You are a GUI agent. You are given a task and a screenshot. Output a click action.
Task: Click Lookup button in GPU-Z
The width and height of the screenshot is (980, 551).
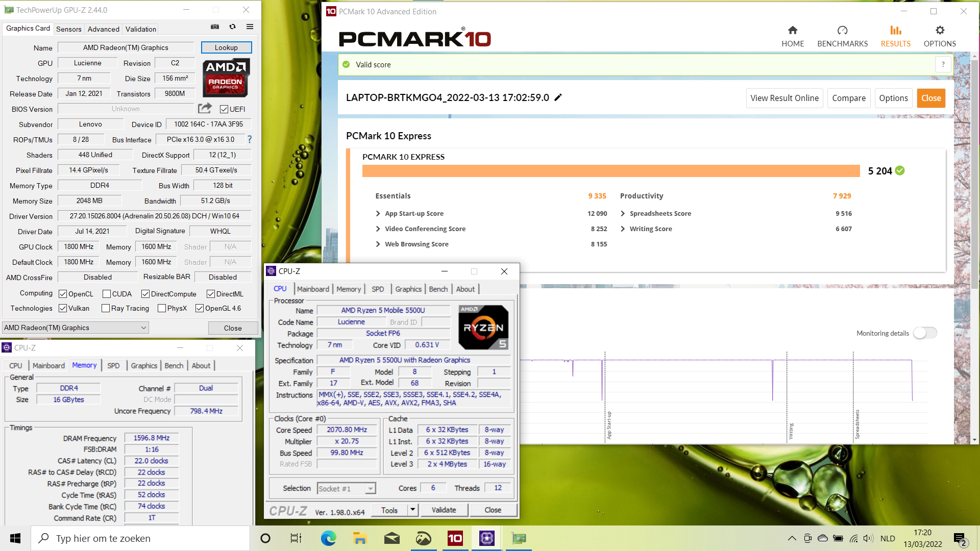226,47
